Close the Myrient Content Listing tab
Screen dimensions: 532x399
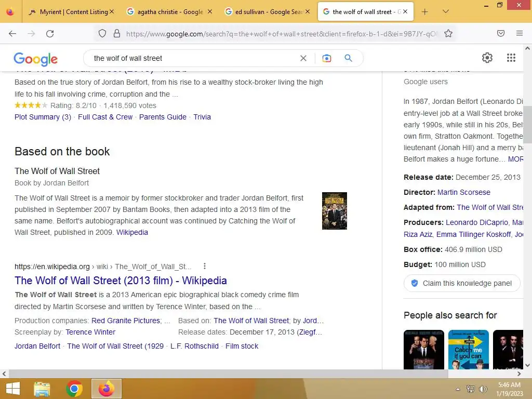112,11
